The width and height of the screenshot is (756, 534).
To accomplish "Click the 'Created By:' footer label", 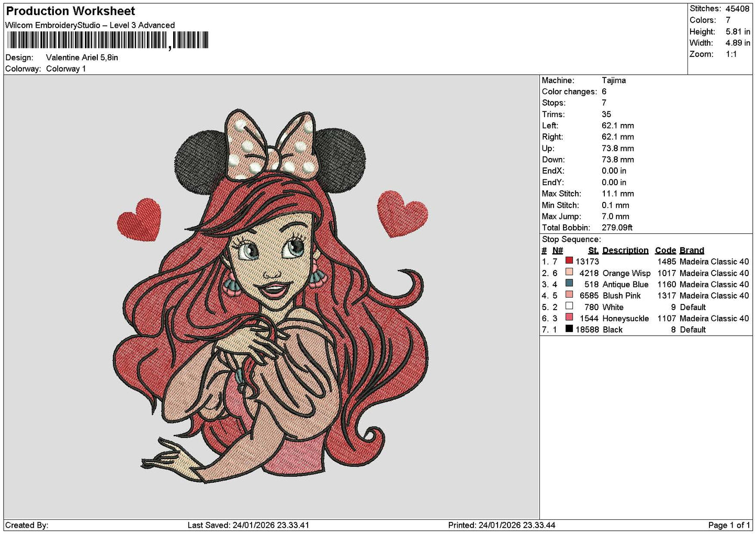I will pyautogui.click(x=27, y=525).
